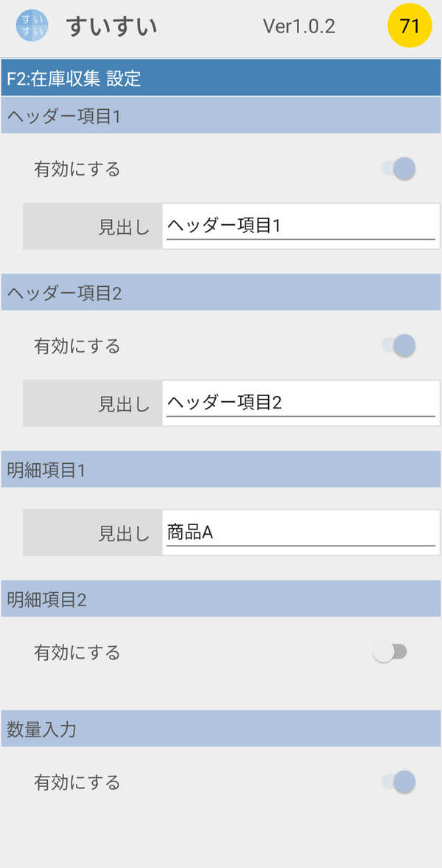
Task: Tap the ヘッダー項目1 section header
Action: [x=221, y=116]
